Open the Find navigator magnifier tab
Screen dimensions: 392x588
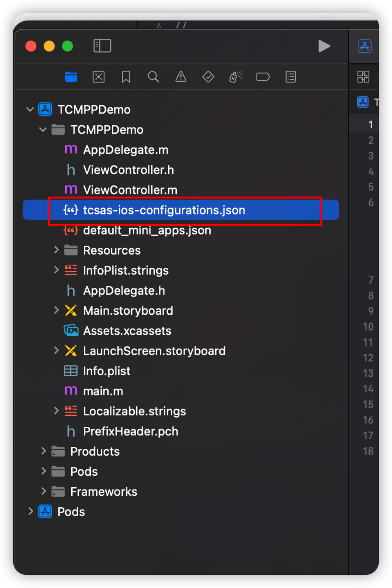tap(153, 77)
